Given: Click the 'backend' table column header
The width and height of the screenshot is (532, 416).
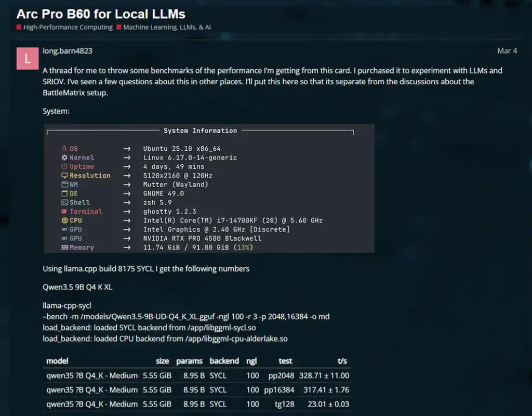Looking at the screenshot, I should pos(224,361).
